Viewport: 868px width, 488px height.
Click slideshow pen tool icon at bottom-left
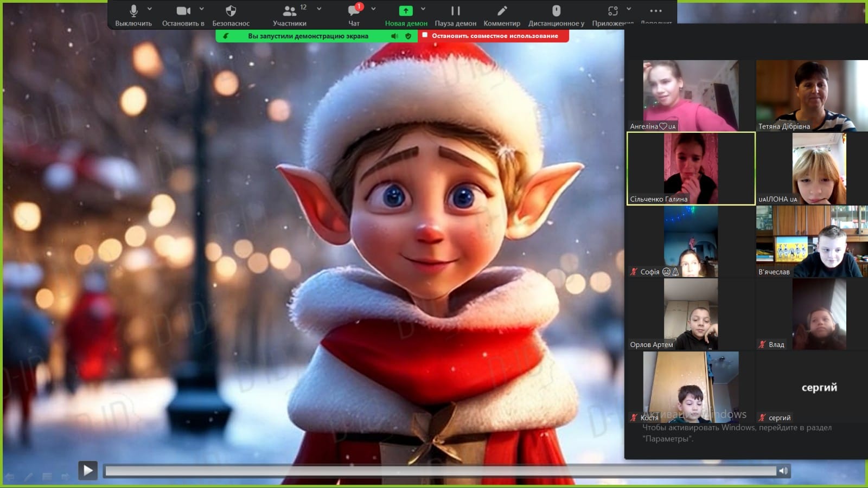click(x=28, y=477)
